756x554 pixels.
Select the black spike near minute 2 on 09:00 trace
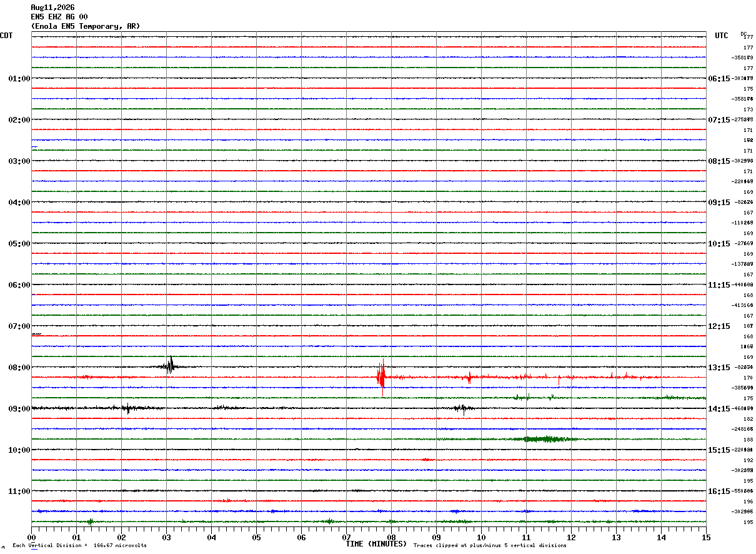click(x=128, y=408)
